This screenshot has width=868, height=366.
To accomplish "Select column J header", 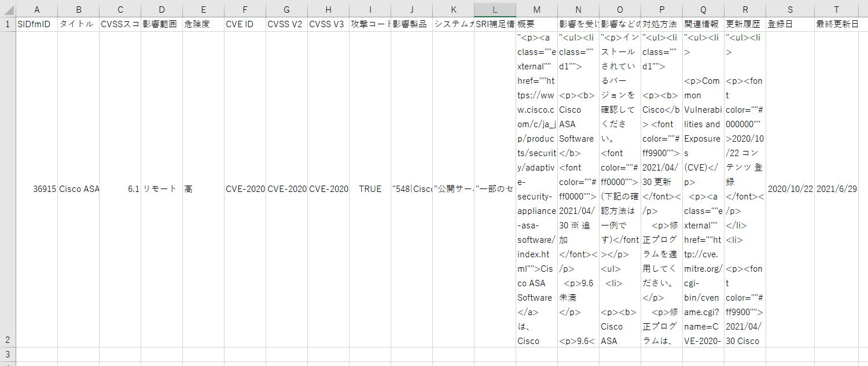I will 412,9.
